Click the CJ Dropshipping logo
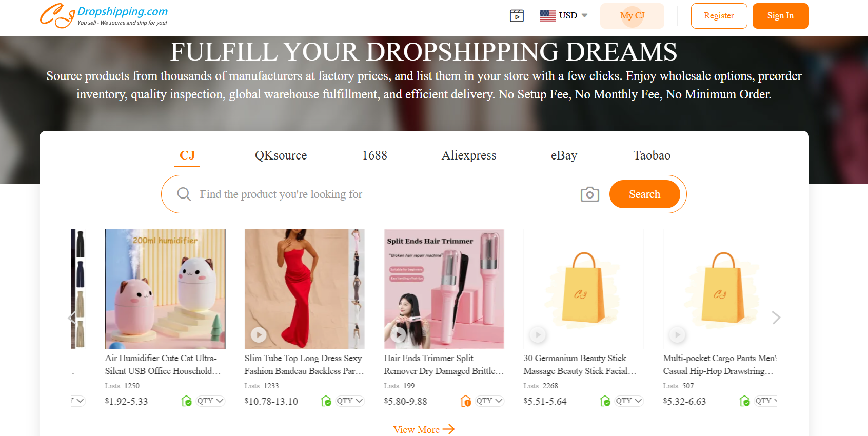 pos(104,16)
